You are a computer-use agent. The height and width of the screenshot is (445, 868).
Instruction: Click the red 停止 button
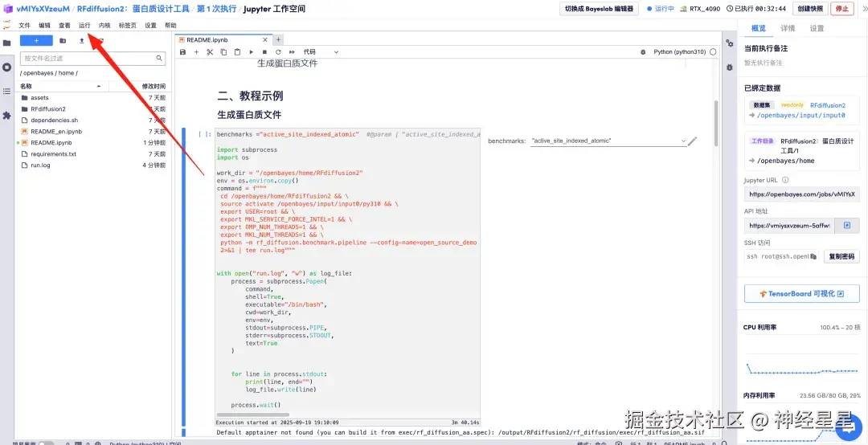(842, 9)
